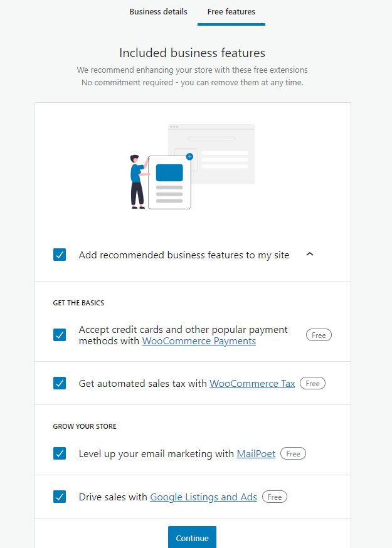
Task: Open the WooCommerce Tax link
Action: (x=252, y=383)
